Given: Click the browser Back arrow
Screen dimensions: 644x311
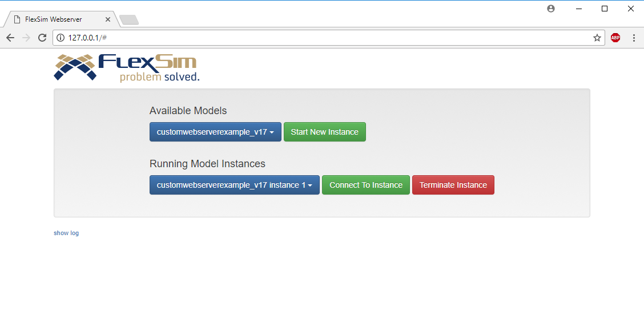Looking at the screenshot, I should (x=10, y=38).
